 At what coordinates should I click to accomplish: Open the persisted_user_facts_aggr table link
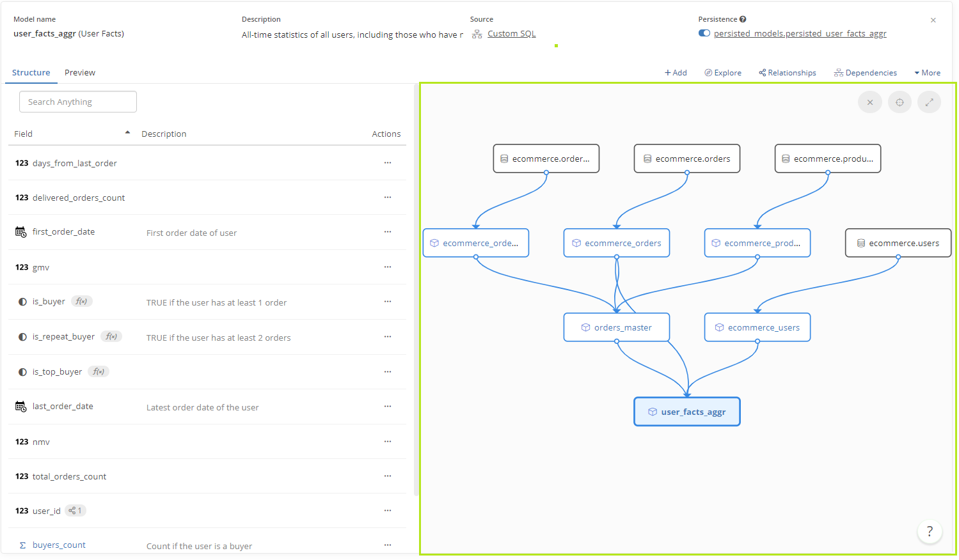[x=800, y=34]
